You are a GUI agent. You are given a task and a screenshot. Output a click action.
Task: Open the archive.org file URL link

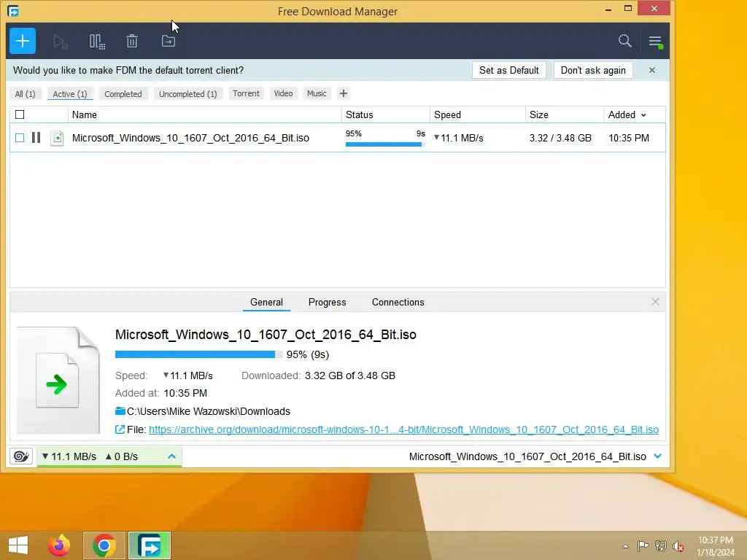[403, 429]
